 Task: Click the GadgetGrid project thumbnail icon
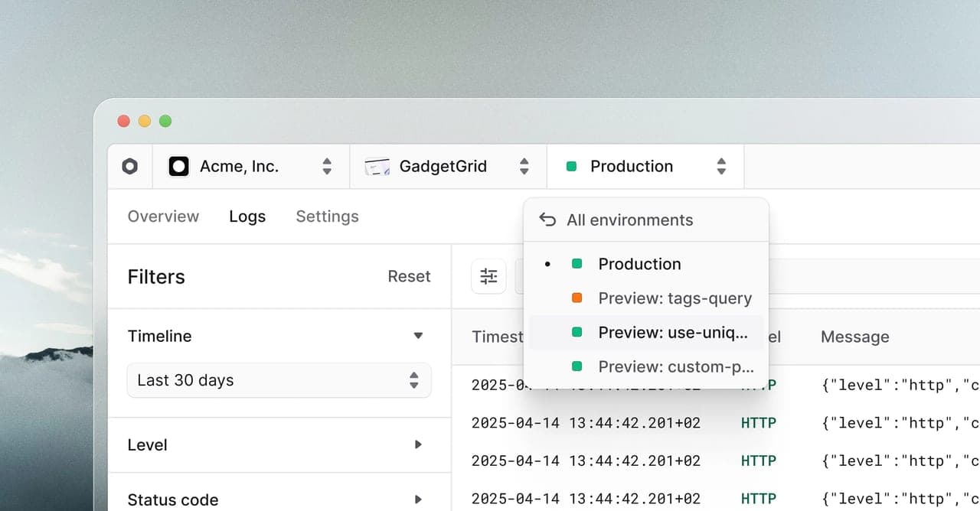[377, 166]
